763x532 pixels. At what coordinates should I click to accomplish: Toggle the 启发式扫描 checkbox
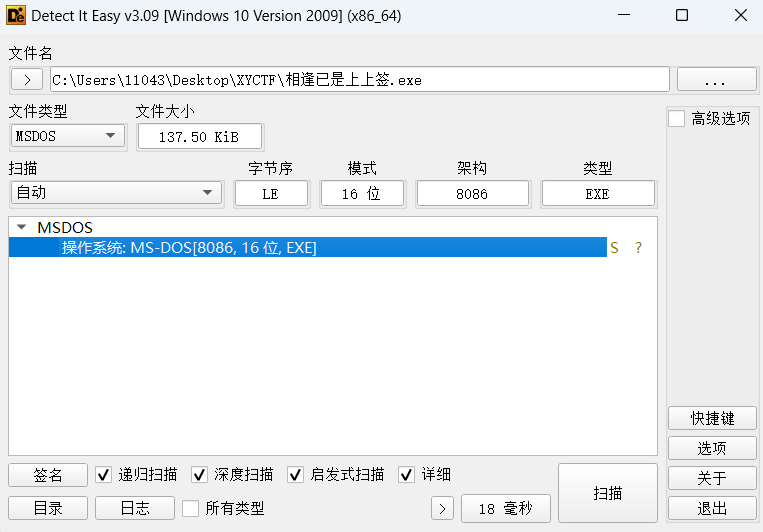point(295,475)
